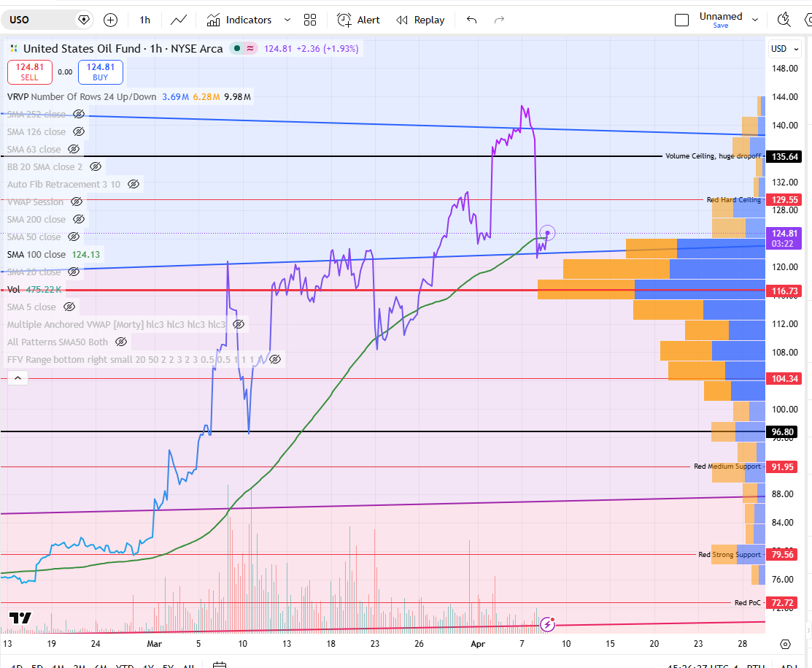This screenshot has height=668, width=812.
Task: Start bar Replay mode
Action: pyautogui.click(x=420, y=20)
